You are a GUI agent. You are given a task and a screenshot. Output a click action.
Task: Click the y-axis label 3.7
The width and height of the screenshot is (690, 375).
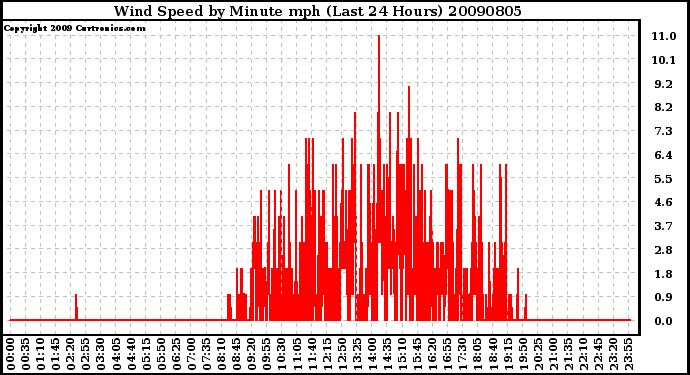pyautogui.click(x=664, y=226)
